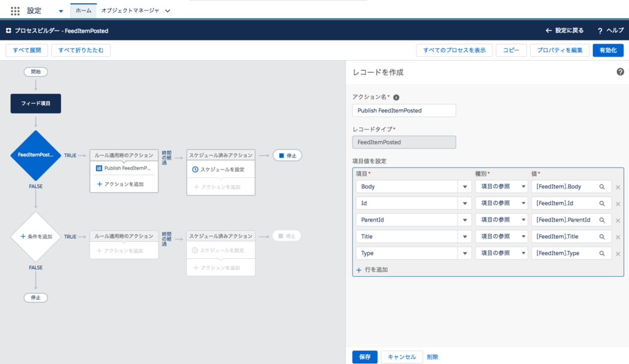Select the フィード項目 object node
The width and height of the screenshot is (629, 364).
coord(36,103)
